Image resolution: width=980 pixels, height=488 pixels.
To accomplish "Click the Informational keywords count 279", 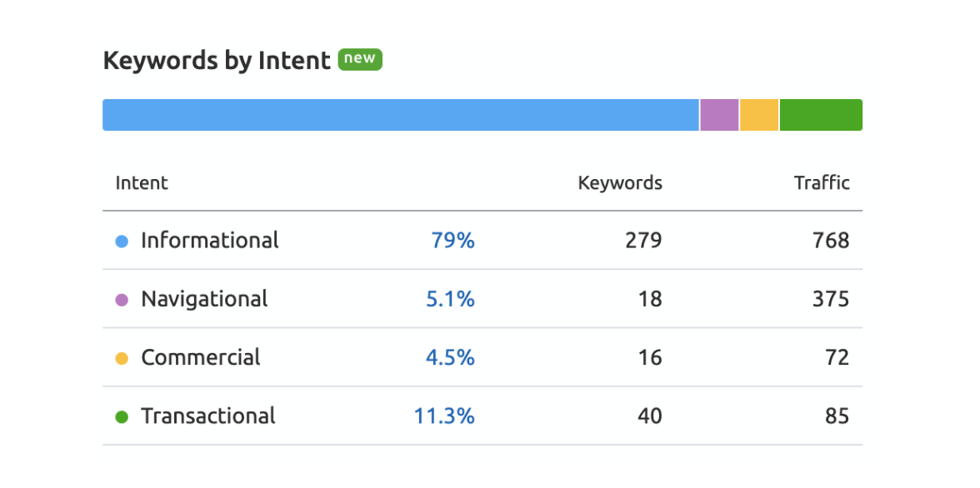I will [643, 241].
